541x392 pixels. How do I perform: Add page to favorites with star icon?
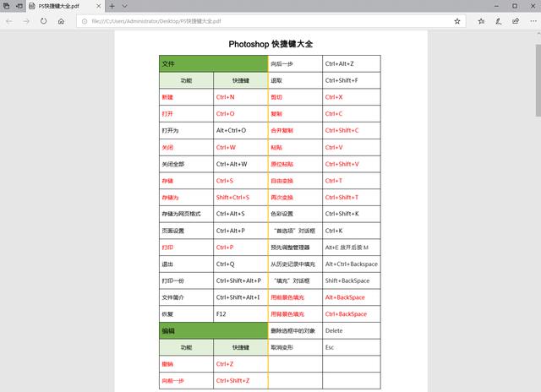coord(457,21)
